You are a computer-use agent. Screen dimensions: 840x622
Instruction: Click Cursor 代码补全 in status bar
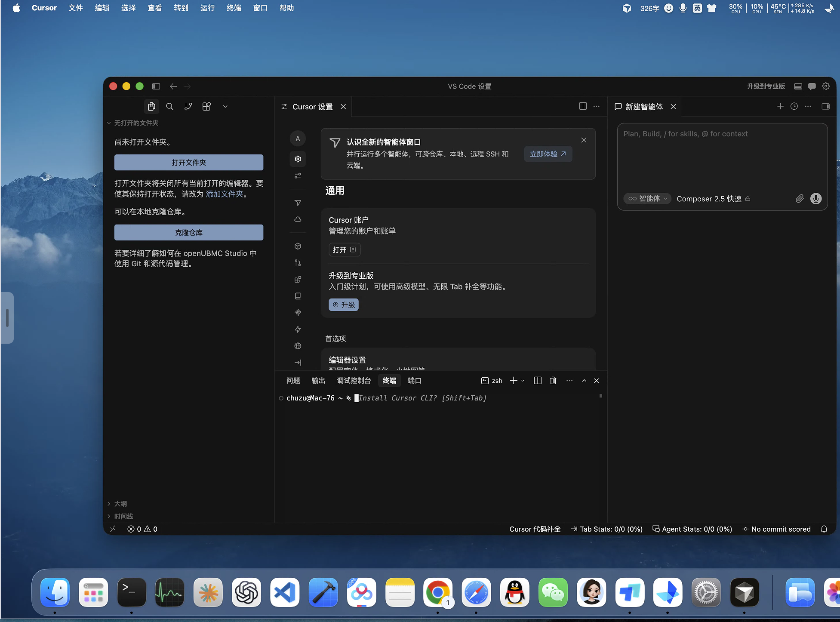click(x=535, y=529)
